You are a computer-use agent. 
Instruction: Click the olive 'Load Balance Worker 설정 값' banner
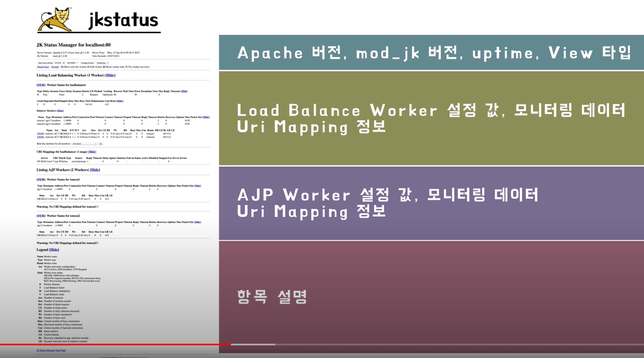(431, 118)
